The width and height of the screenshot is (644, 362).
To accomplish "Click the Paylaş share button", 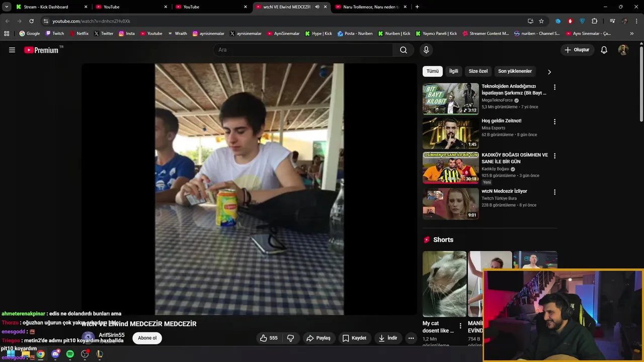I will [x=318, y=338].
